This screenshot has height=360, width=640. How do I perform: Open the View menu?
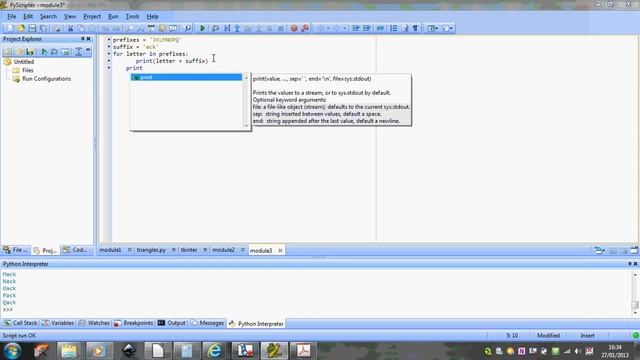(x=70, y=16)
